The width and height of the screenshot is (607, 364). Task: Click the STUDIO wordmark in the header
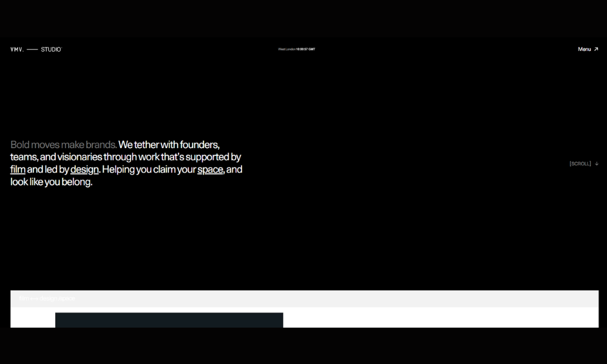click(51, 49)
